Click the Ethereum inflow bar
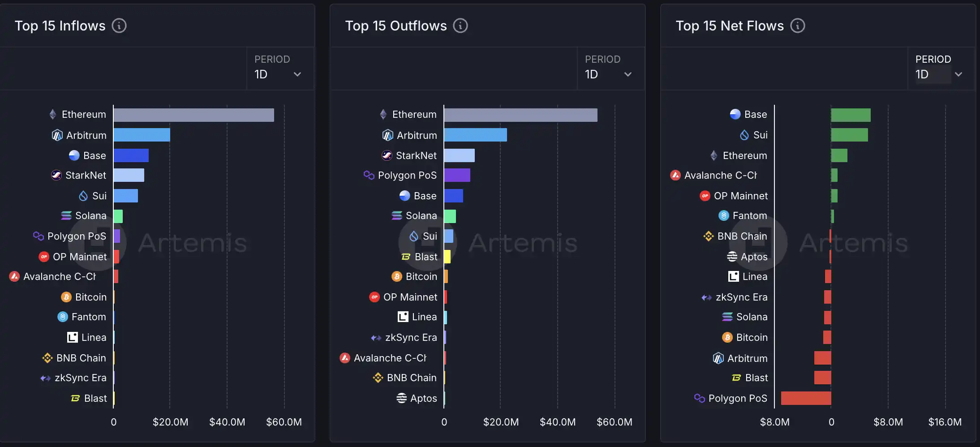The height and width of the screenshot is (447, 980). click(x=193, y=115)
